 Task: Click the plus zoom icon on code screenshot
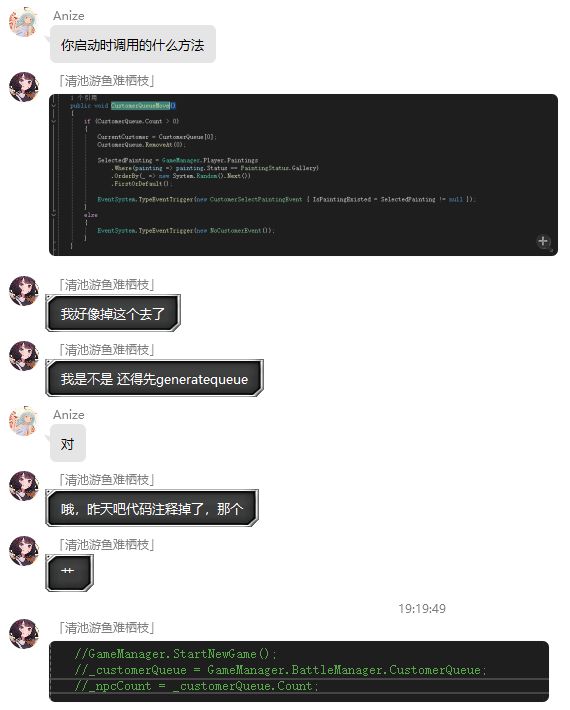pyautogui.click(x=543, y=241)
